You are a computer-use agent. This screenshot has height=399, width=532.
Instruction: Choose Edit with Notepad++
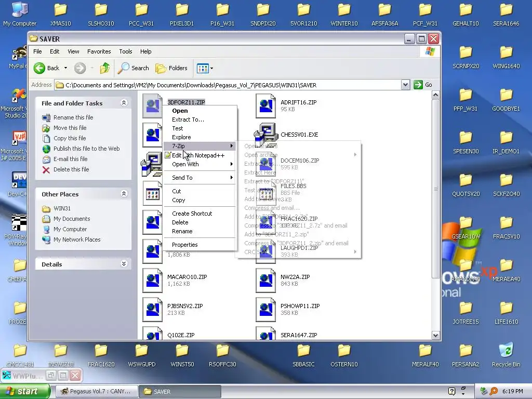point(199,155)
